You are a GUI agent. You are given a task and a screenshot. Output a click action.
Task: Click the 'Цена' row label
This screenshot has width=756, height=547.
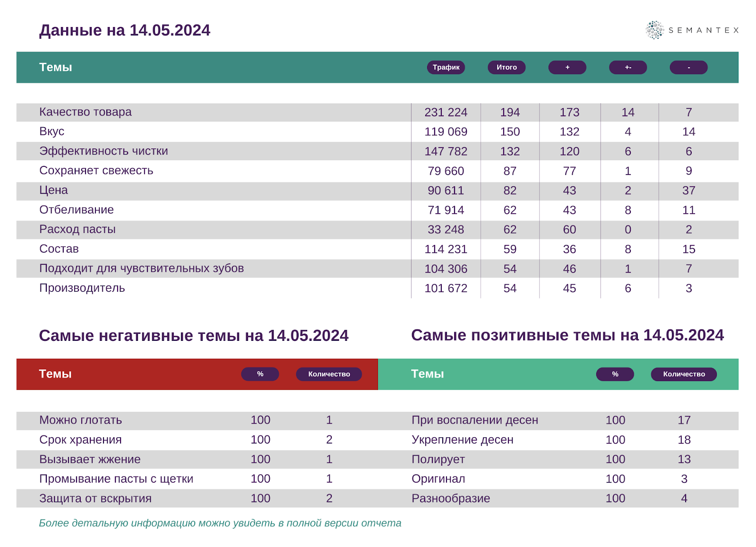point(53,190)
